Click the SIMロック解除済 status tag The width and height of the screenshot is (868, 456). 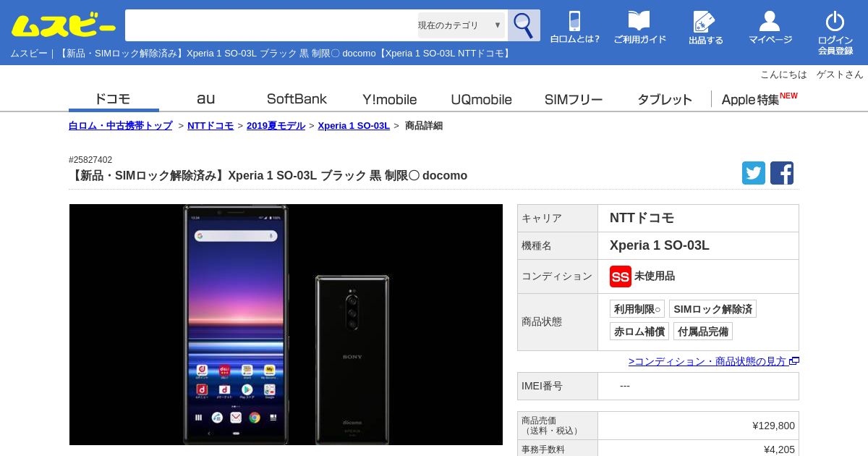click(x=712, y=309)
